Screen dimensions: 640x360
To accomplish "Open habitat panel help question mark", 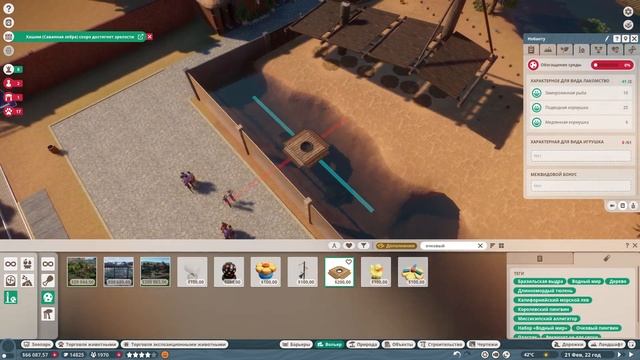I will [617, 38].
